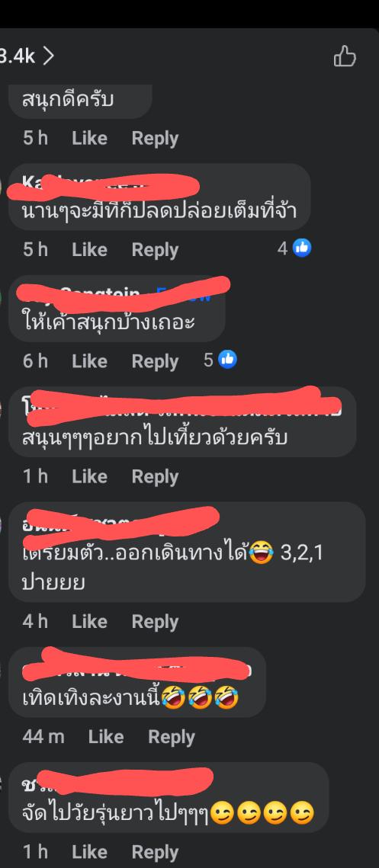Tap the thumbs-up like icon at top right
The width and height of the screenshot is (379, 868).
(345, 57)
